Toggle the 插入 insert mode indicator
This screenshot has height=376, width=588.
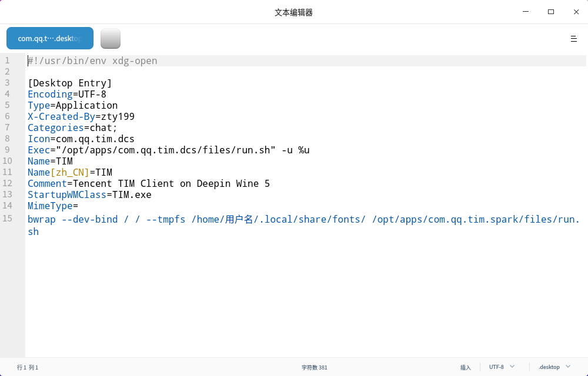point(465,367)
